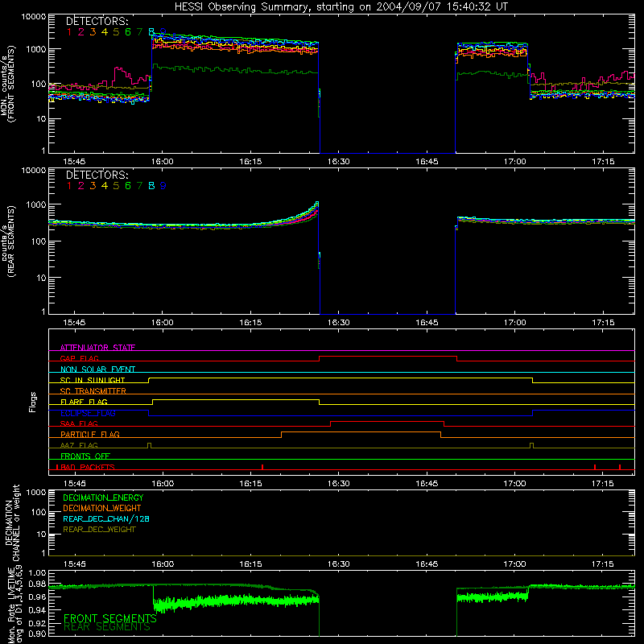Select the REAR SEGMENTS livetime legend label

click(107, 627)
